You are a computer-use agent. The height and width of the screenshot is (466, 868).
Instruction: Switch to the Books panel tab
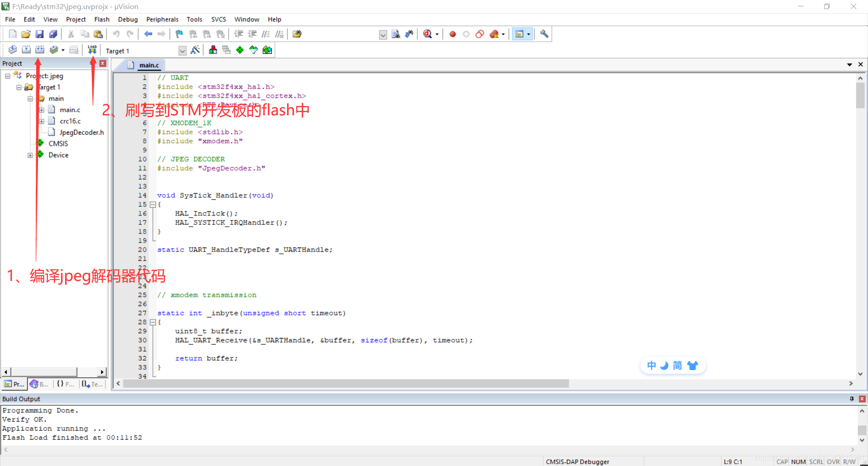click(x=39, y=384)
